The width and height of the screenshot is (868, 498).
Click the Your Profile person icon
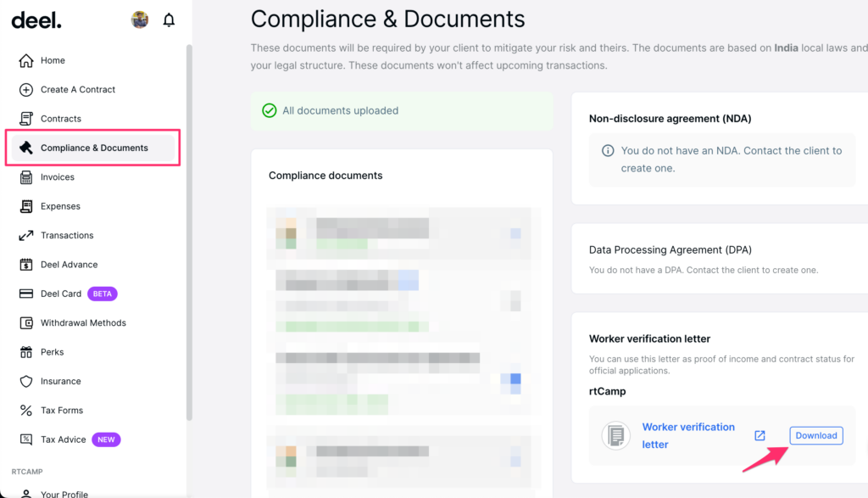[x=26, y=493]
